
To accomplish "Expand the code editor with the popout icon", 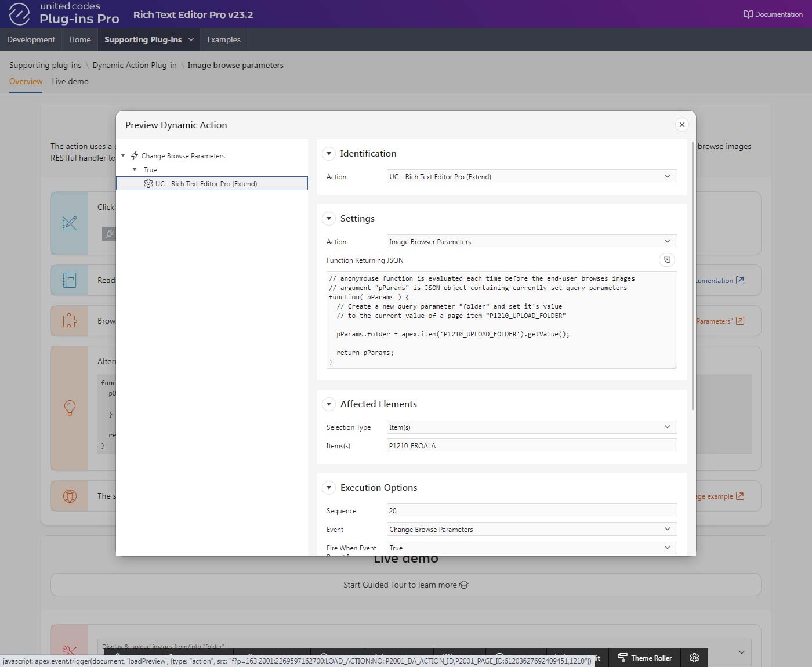I will (x=667, y=260).
